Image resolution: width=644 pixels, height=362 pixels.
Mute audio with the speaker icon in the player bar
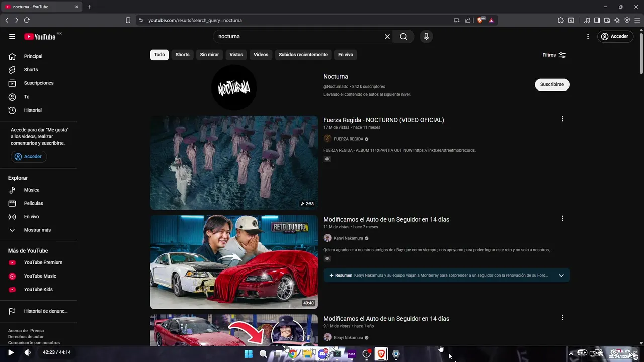[28, 353]
